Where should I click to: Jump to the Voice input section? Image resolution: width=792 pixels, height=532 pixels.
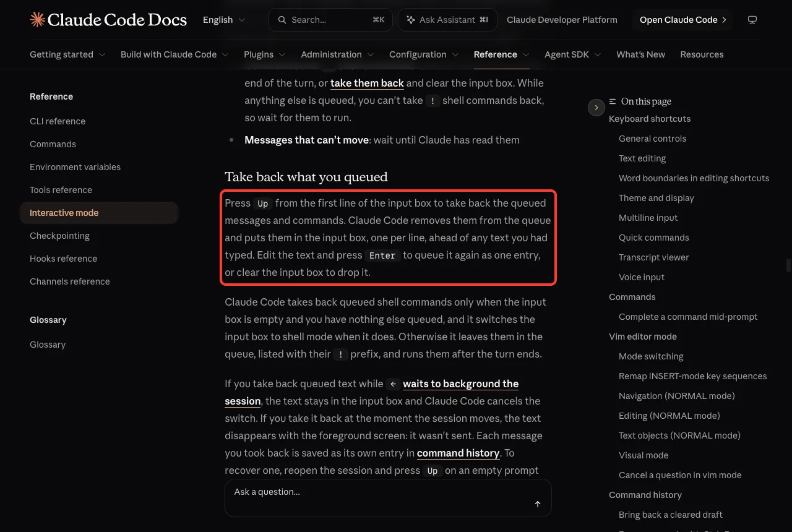(642, 277)
